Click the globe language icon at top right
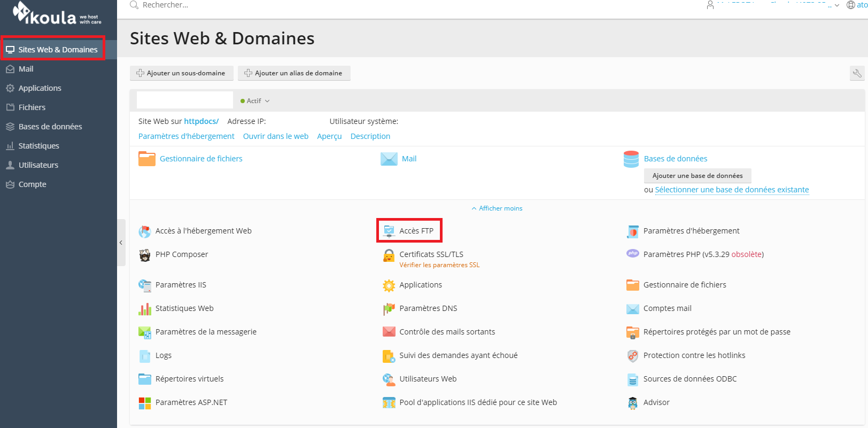Screen dimensions: 868x428 pyautogui.click(x=851, y=5)
